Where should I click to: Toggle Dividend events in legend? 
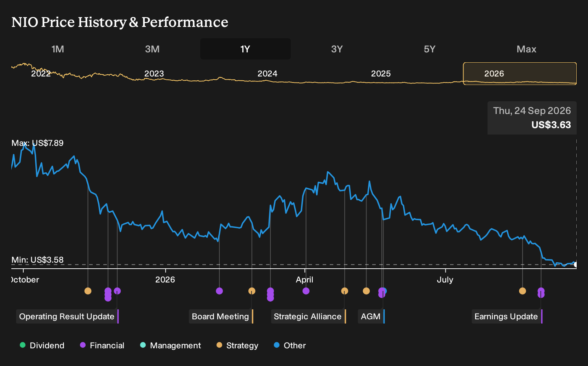(x=42, y=345)
